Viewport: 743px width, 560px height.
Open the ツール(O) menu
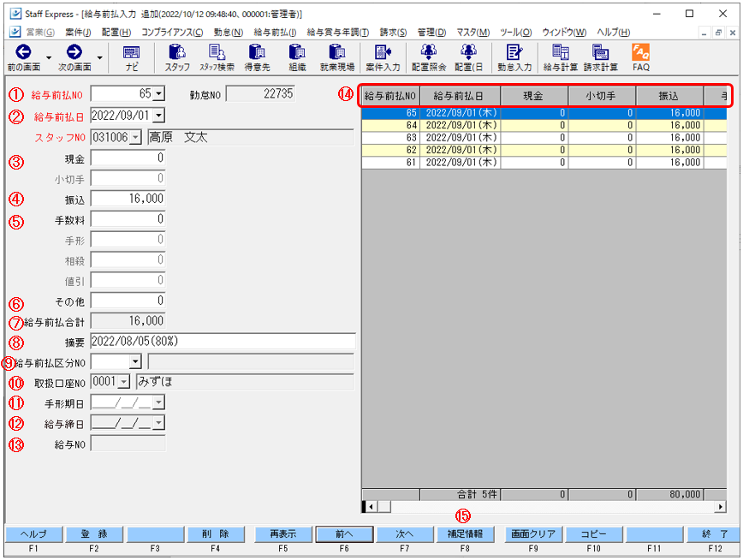tap(515, 33)
